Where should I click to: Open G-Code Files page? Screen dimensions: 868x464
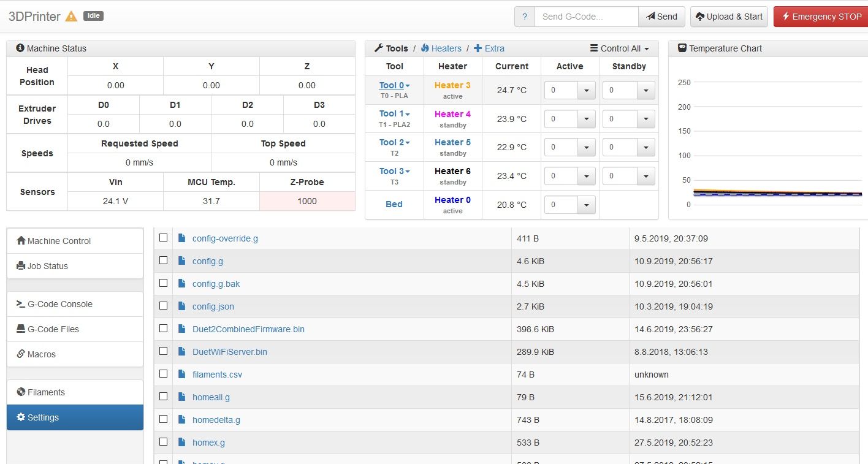click(75, 329)
